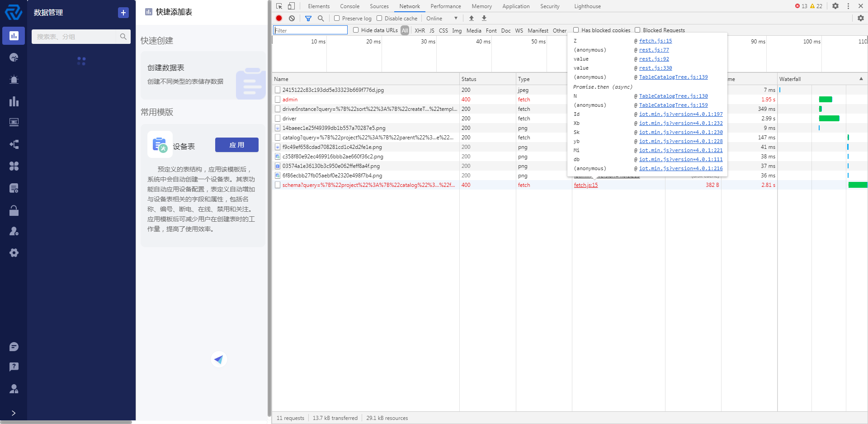Click the DevTools inspect element icon
This screenshot has height=424, width=868.
pyautogui.click(x=279, y=6)
